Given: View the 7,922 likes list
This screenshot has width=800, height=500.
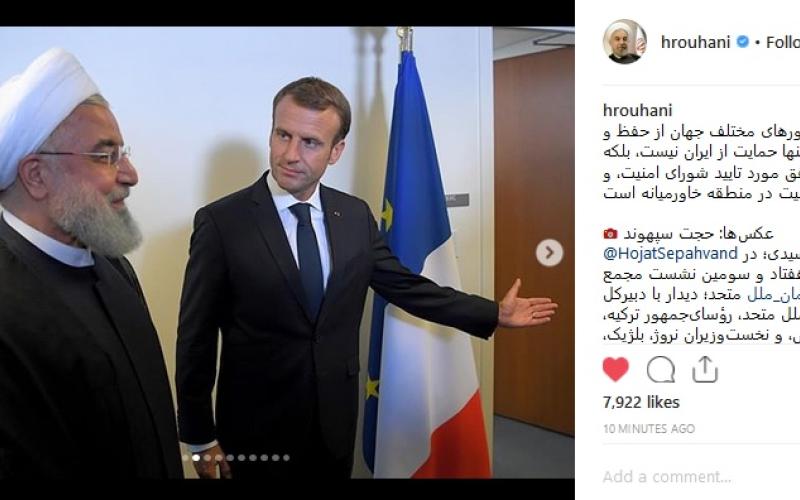Looking at the screenshot, I should [x=641, y=402].
